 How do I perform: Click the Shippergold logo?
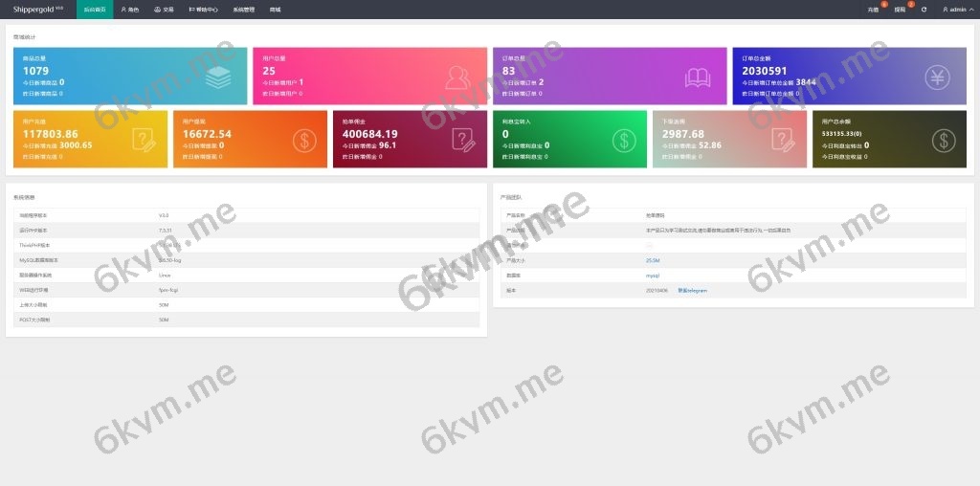[36, 10]
